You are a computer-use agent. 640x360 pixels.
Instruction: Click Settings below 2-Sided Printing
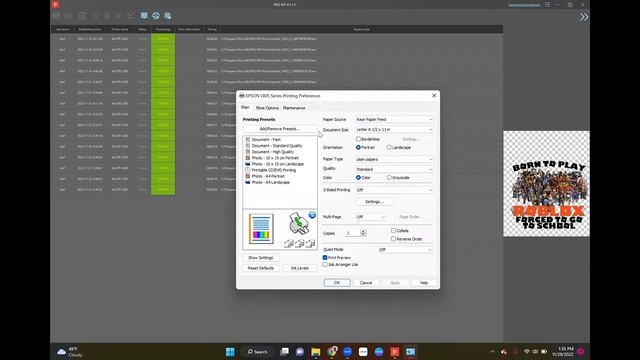[374, 202]
